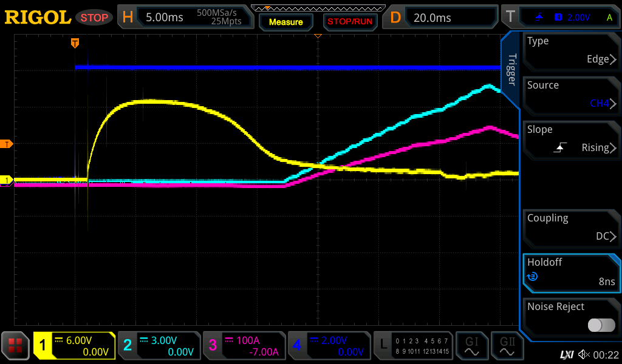Expand the trigger Source CH4 menu
This screenshot has height=364, width=622.
point(571,95)
